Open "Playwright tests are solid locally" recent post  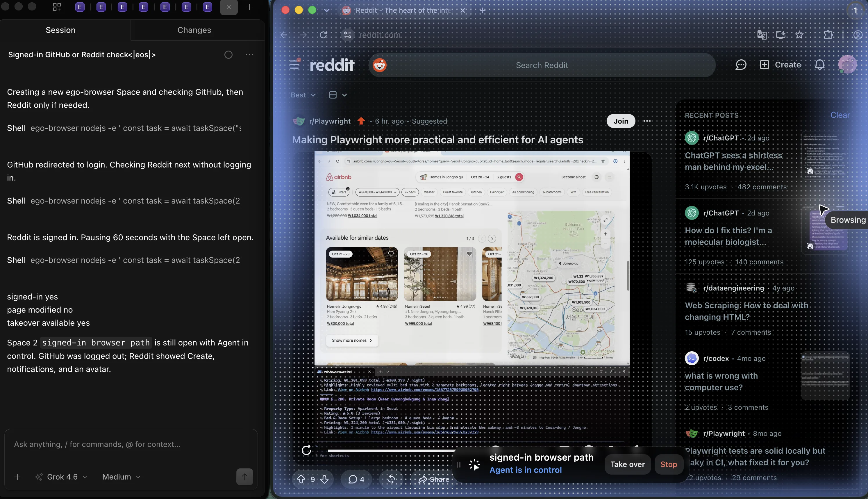tap(755, 457)
